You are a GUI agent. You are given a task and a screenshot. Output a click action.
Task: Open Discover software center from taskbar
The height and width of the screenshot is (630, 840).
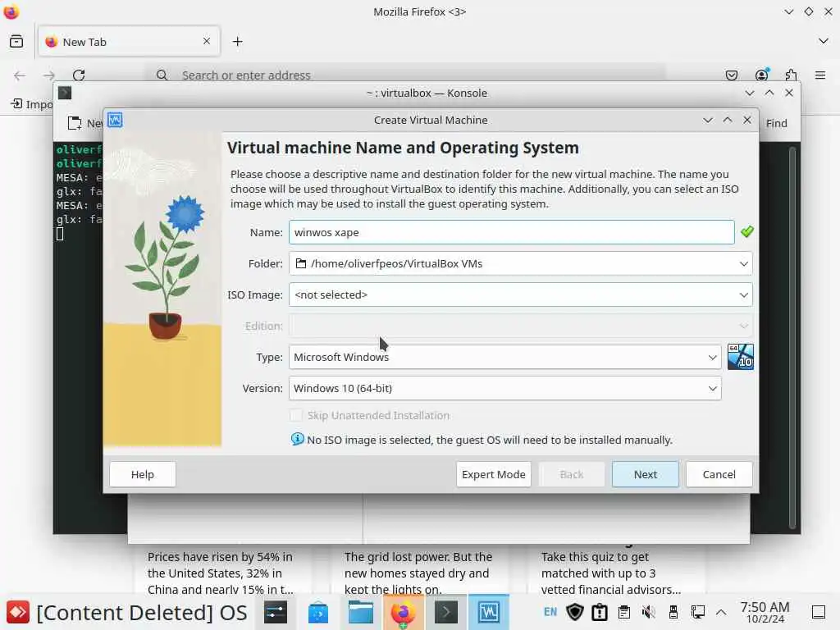[x=318, y=612]
